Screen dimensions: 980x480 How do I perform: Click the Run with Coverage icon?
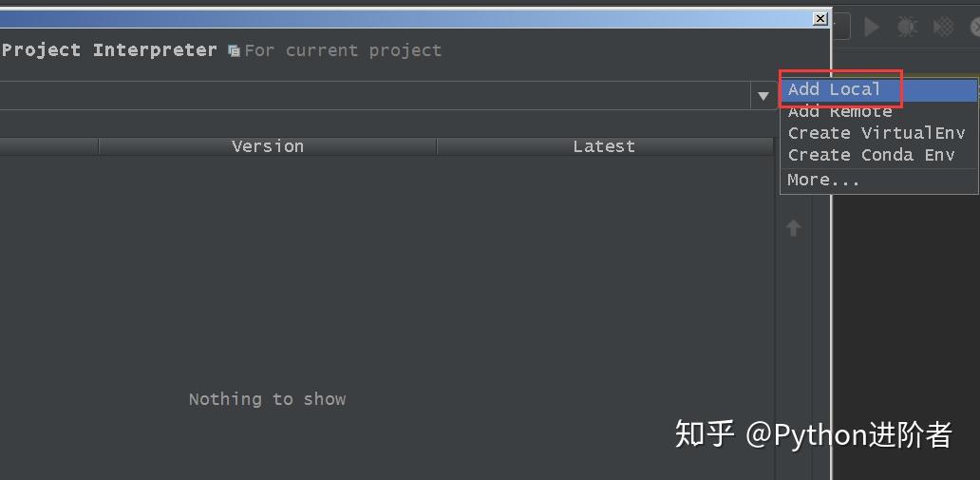coord(943,27)
